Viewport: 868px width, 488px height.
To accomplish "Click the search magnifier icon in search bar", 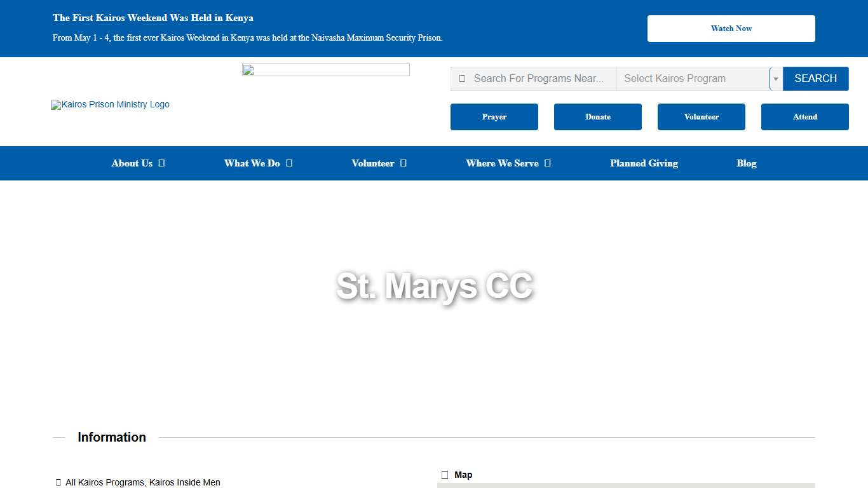I will pos(462,78).
